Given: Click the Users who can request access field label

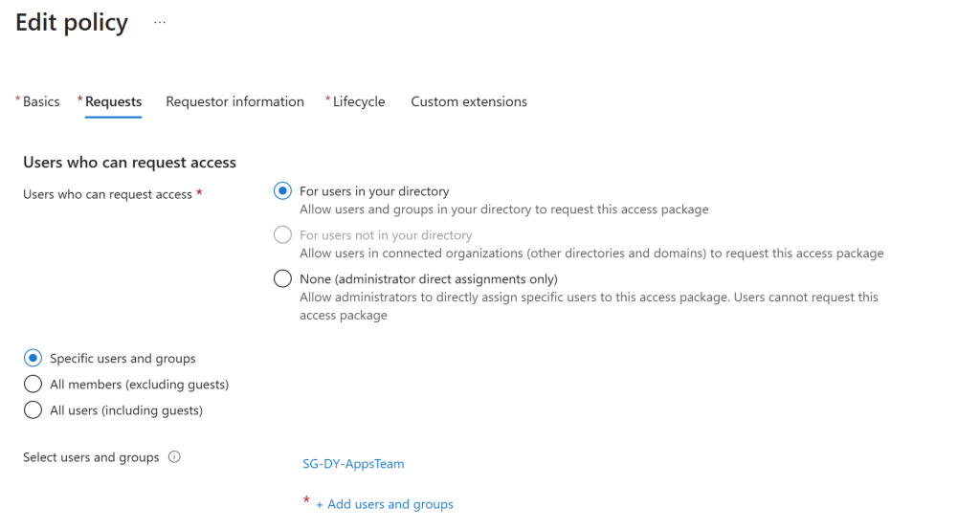Looking at the screenshot, I should pos(107,194).
